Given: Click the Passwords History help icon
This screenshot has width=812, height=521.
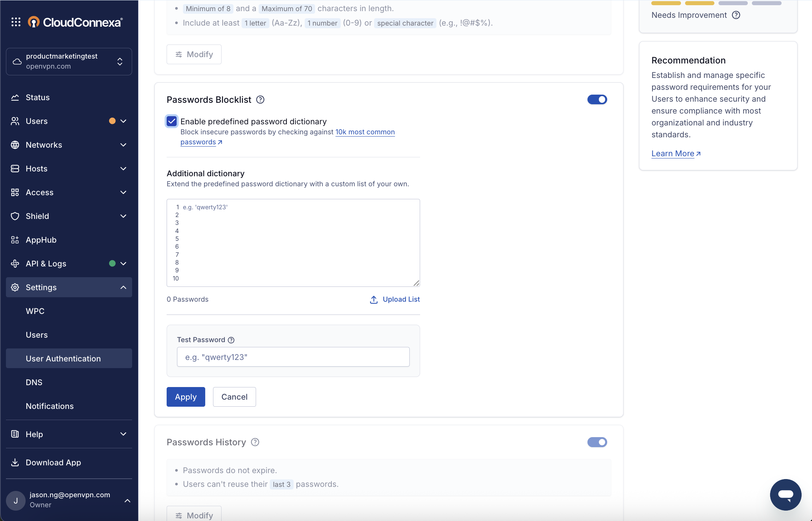Looking at the screenshot, I should click(255, 442).
